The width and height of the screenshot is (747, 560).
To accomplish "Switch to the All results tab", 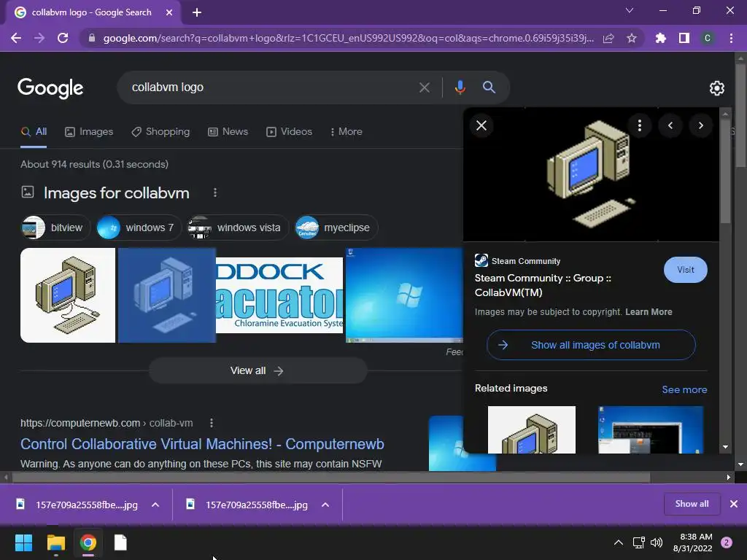I will coord(34,132).
